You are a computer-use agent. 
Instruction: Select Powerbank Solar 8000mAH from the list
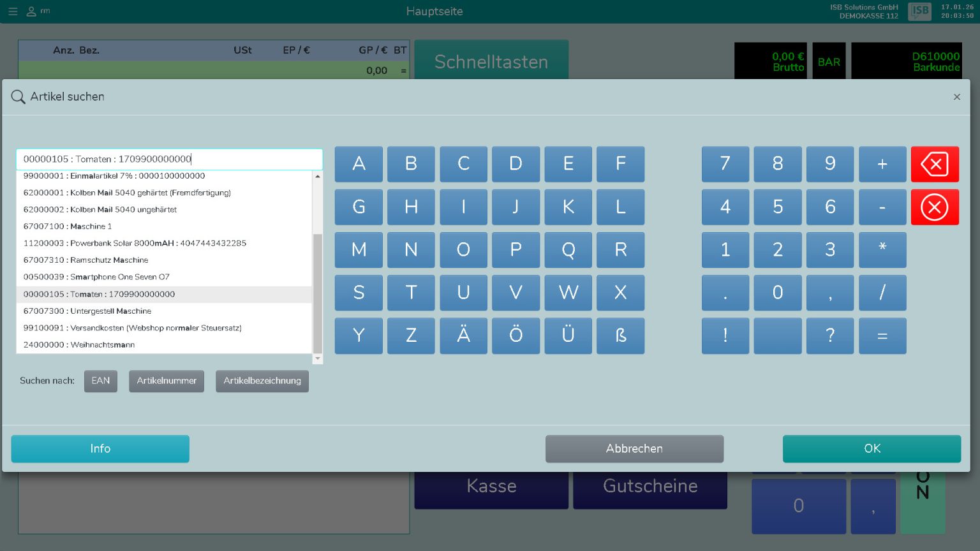(x=135, y=243)
